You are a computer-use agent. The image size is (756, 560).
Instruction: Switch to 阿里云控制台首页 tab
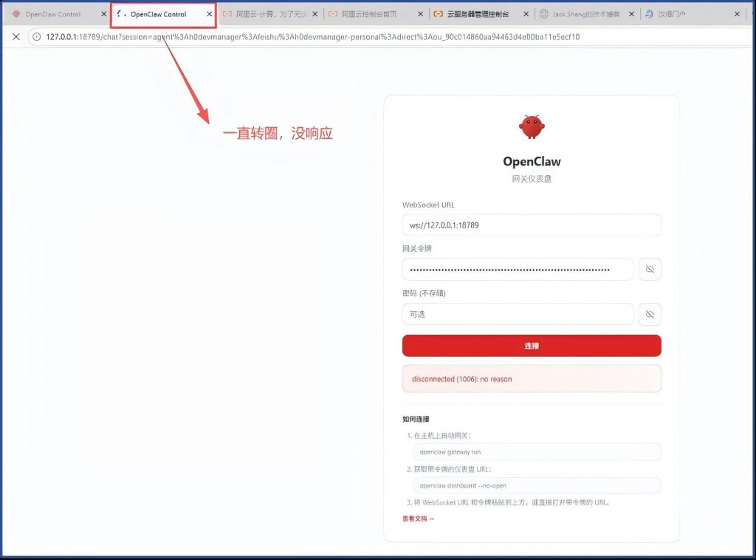click(373, 14)
